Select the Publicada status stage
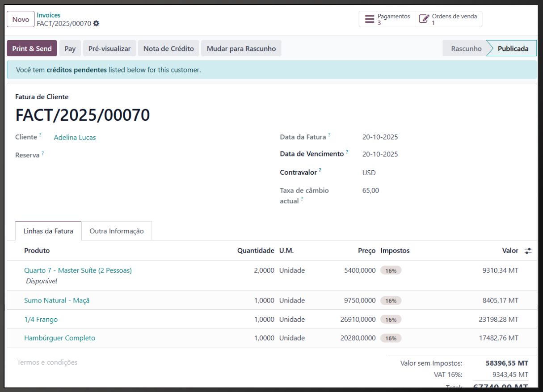This screenshot has height=392, width=543. [x=513, y=48]
